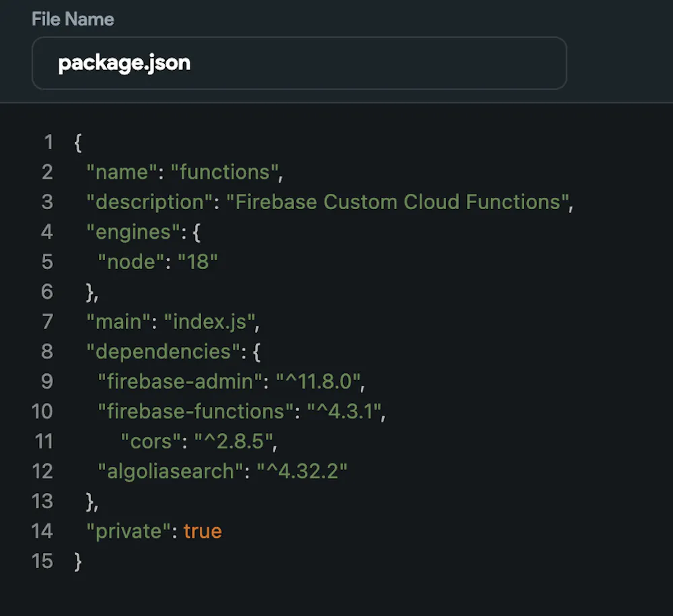This screenshot has width=673, height=616.
Task: Click the package.json file name field
Action: [299, 63]
